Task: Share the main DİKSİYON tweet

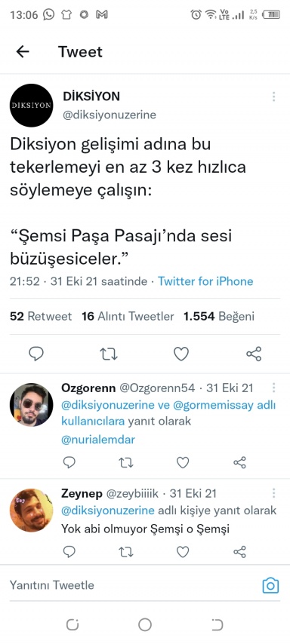Action: coord(254,354)
